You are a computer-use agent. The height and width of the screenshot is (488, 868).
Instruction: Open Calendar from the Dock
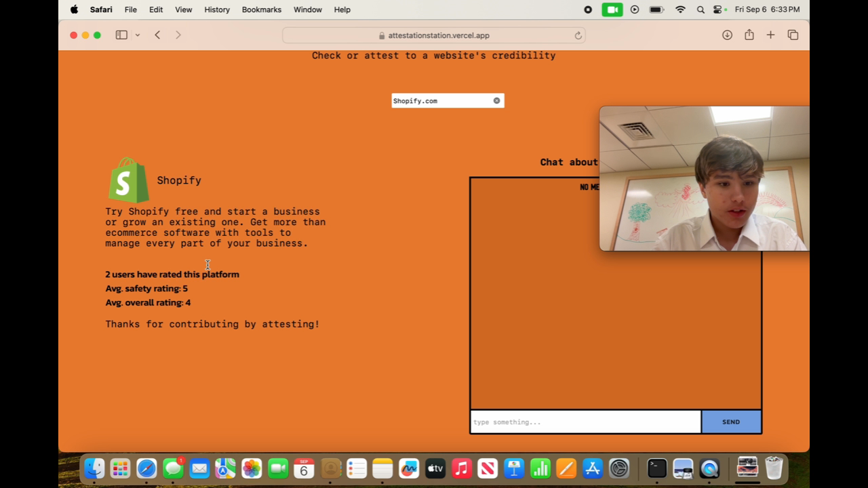304,468
